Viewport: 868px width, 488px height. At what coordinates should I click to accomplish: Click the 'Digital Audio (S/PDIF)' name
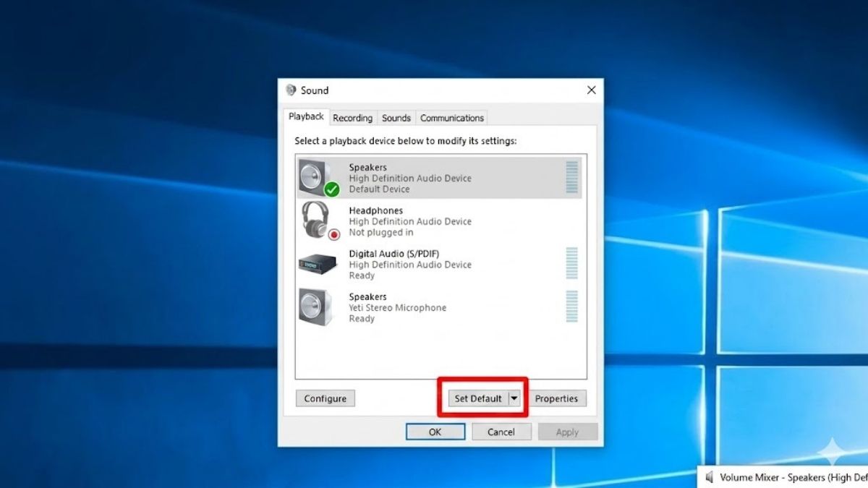tap(394, 253)
